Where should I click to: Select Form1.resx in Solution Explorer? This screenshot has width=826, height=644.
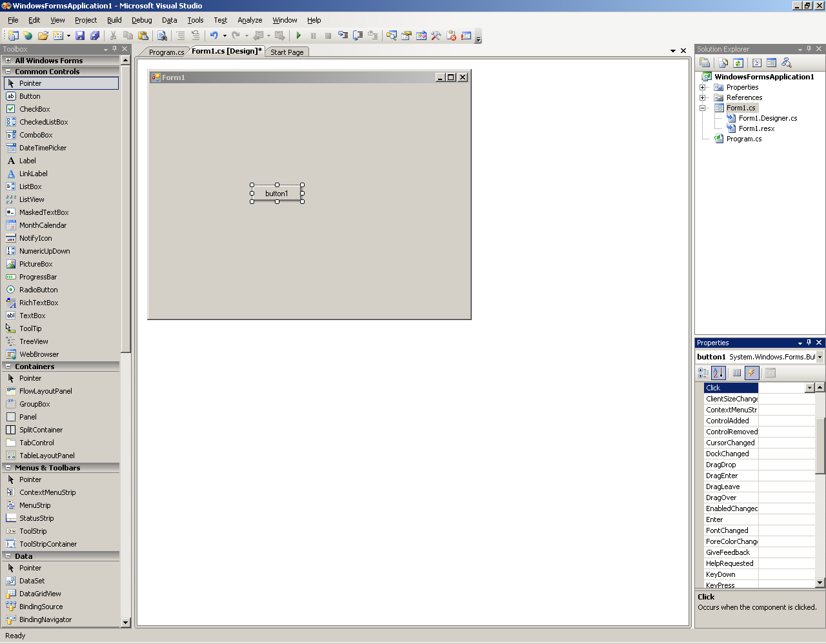click(756, 128)
